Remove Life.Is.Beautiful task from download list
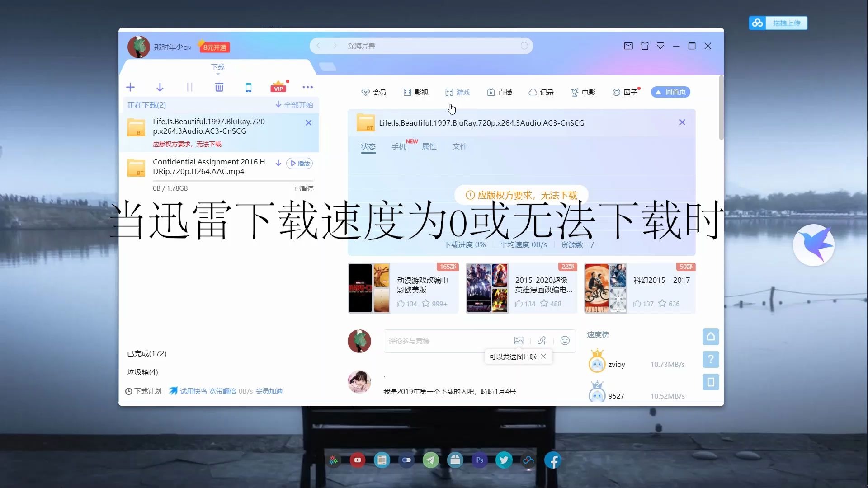 pos(308,122)
